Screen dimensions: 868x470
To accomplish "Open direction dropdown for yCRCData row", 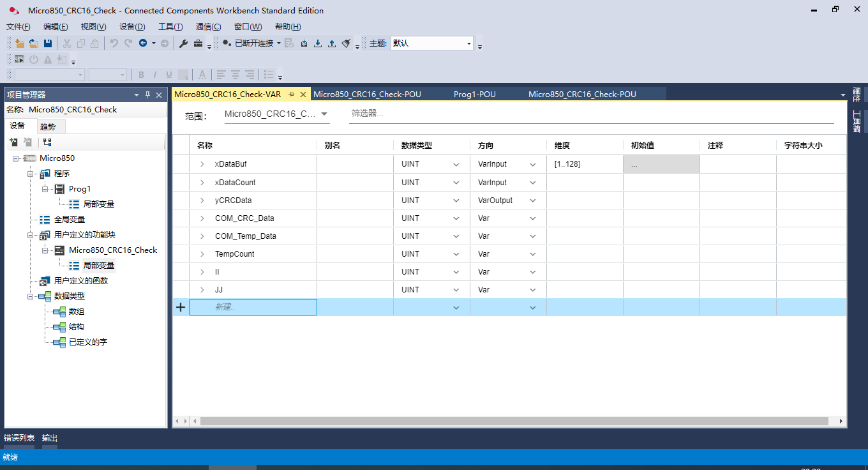I will pos(532,201).
